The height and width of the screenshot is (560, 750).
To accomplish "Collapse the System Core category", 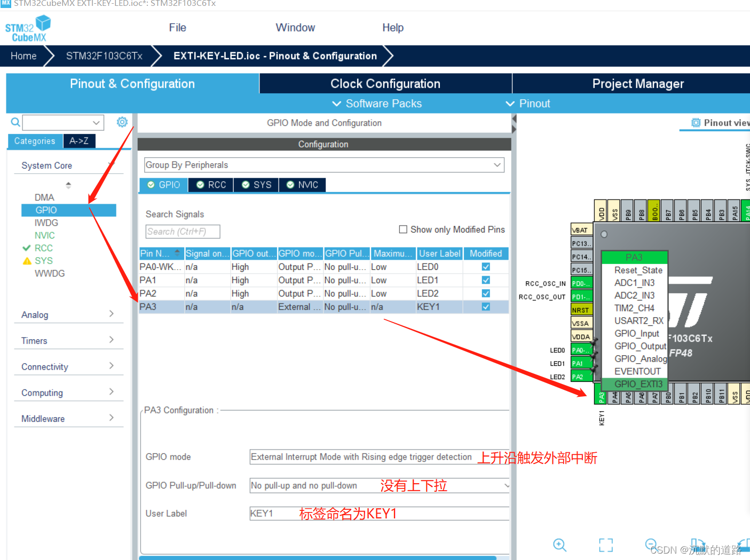I will point(68,165).
